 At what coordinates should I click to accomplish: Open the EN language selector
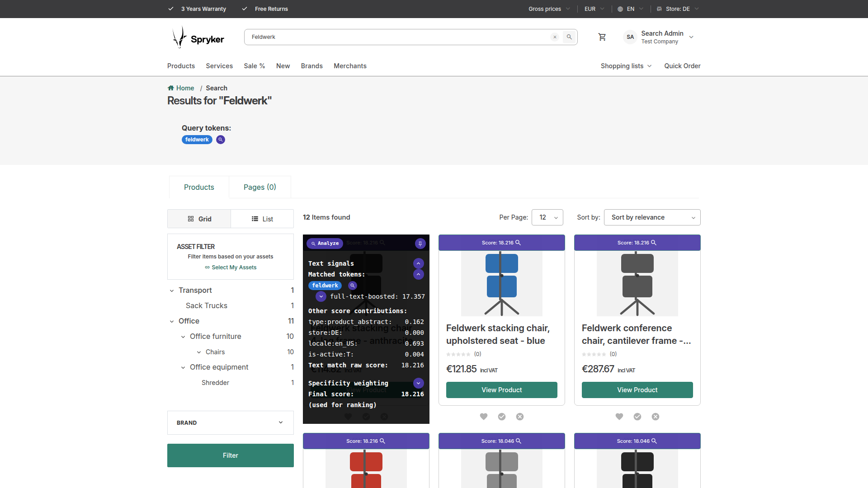point(630,9)
